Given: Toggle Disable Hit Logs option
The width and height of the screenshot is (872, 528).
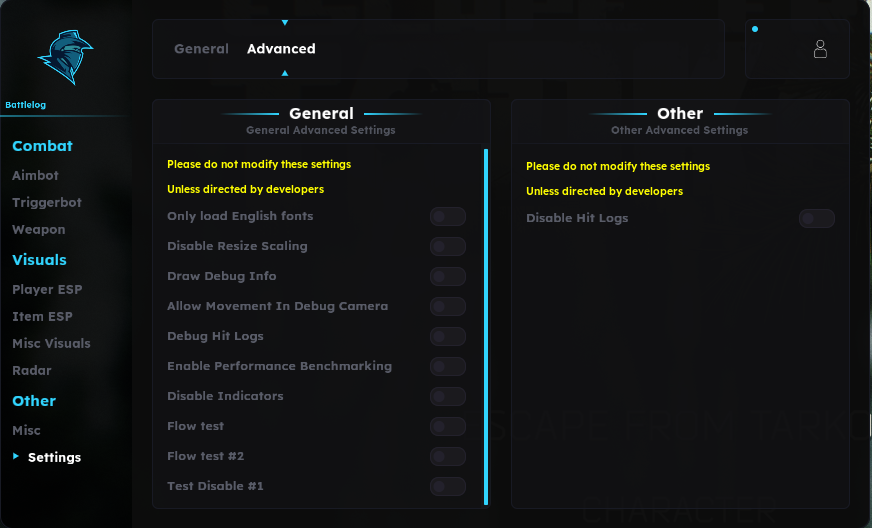Looking at the screenshot, I should 816,219.
